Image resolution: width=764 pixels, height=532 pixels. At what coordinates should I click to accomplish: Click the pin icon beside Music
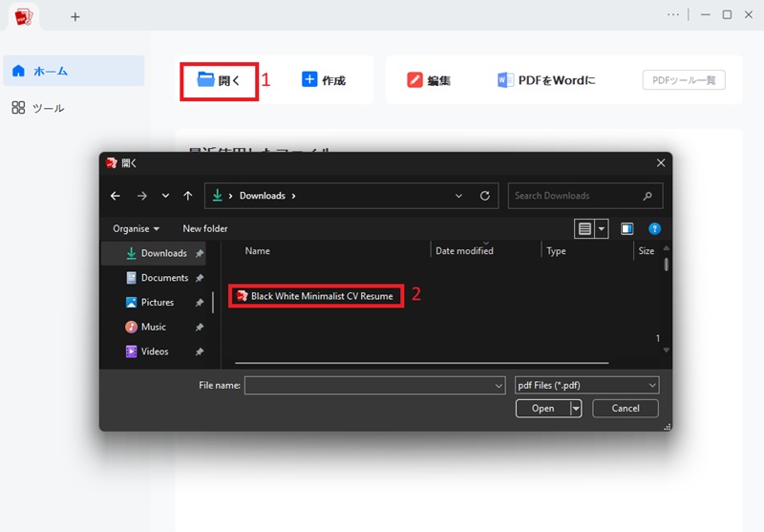click(x=200, y=328)
